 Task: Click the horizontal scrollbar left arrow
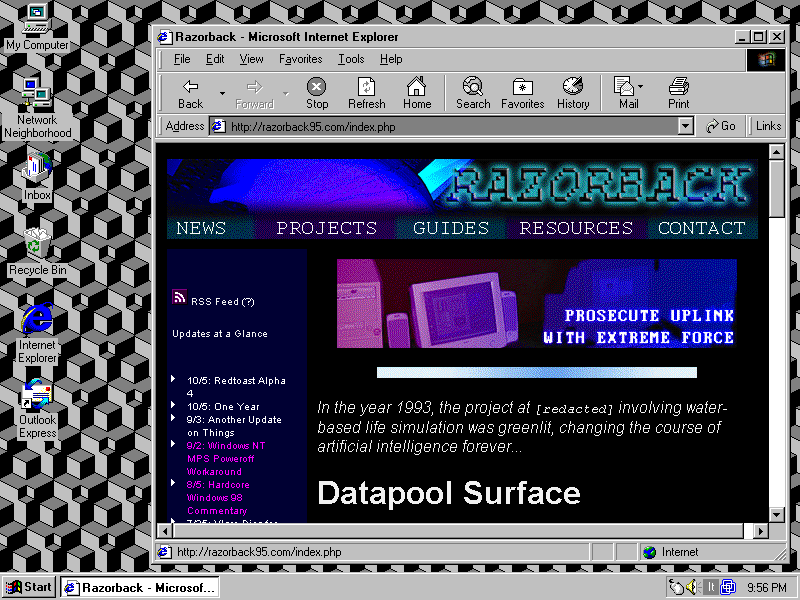(164, 531)
